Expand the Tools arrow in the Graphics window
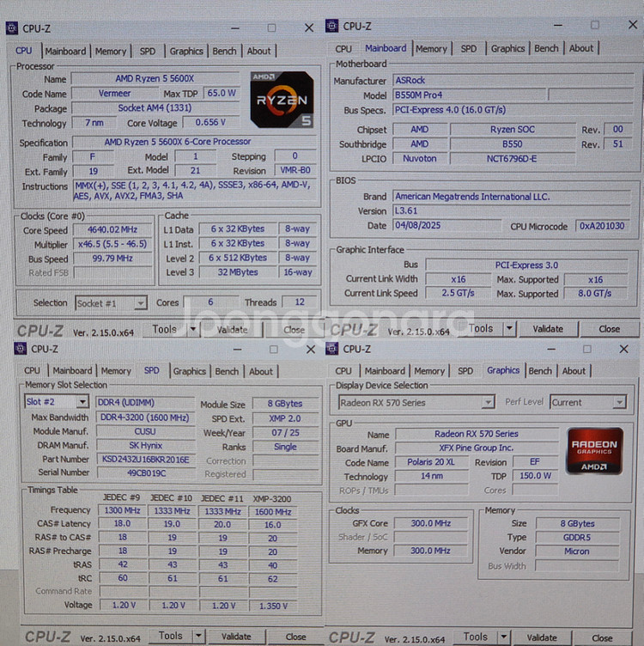 point(503,637)
